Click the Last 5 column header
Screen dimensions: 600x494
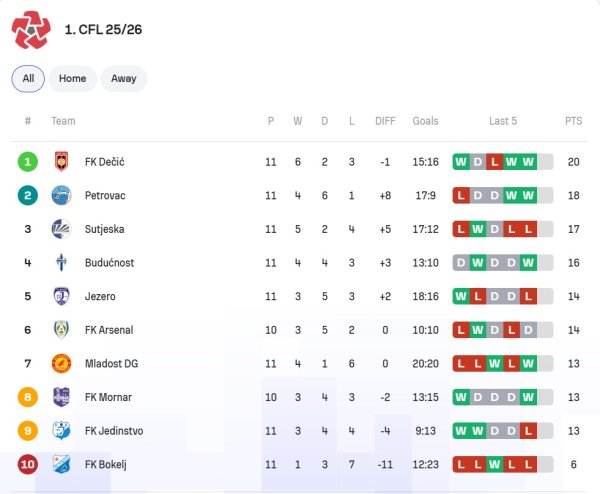502,121
